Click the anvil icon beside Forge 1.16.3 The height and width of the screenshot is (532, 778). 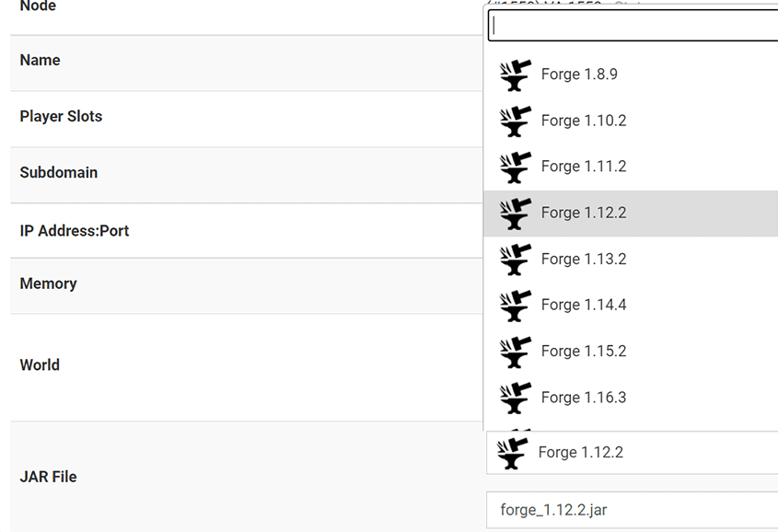pyautogui.click(x=516, y=398)
